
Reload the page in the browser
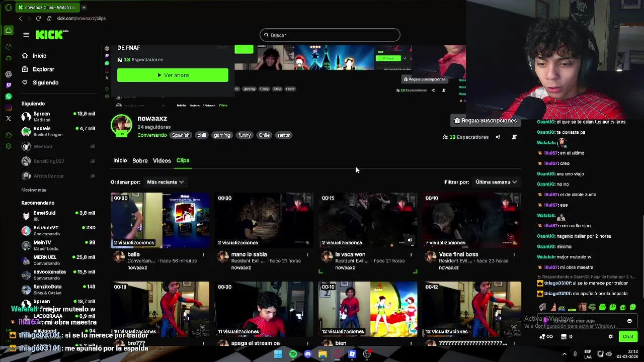pos(38,19)
